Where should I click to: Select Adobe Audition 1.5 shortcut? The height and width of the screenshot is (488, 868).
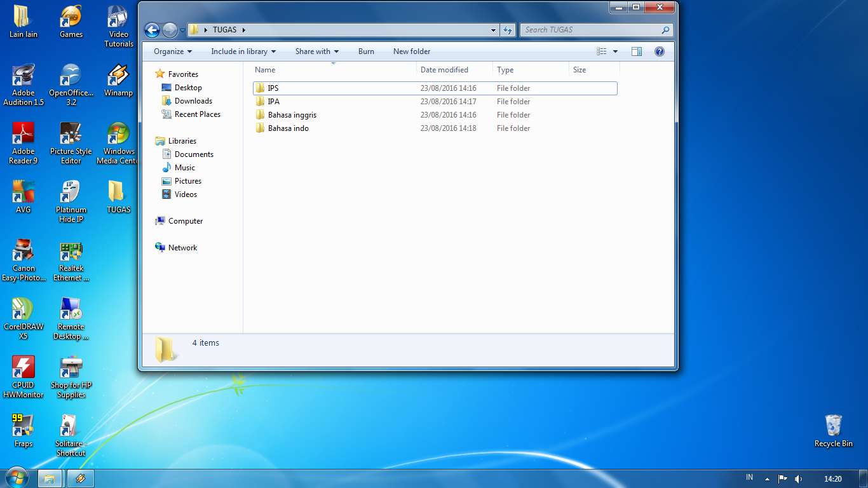[x=24, y=85]
